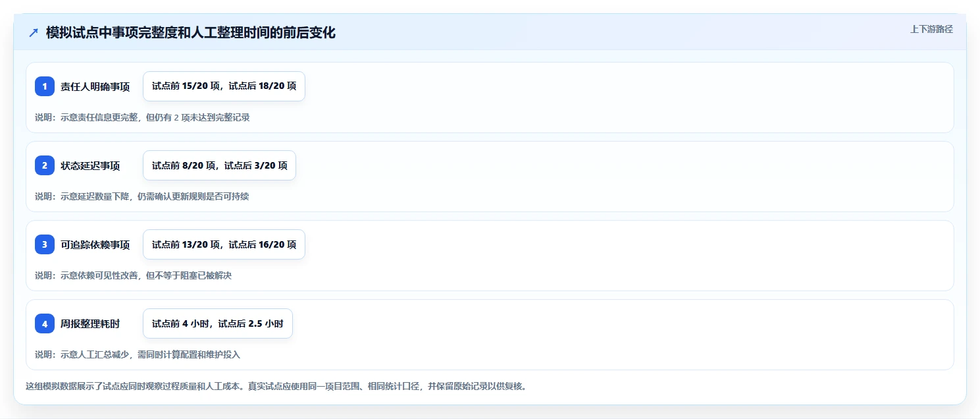Click the number 1 badge beside 责任人明确事项
980x419 pixels.
[45, 86]
